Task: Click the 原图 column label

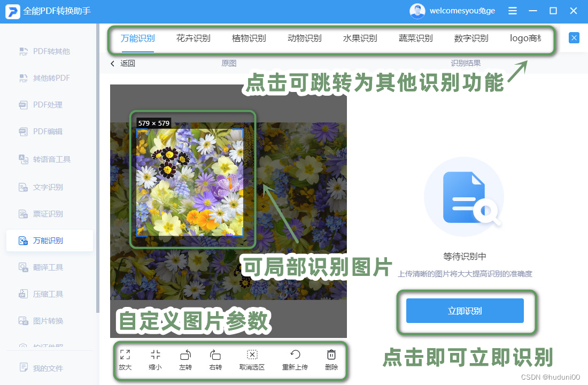Action: 229,64
